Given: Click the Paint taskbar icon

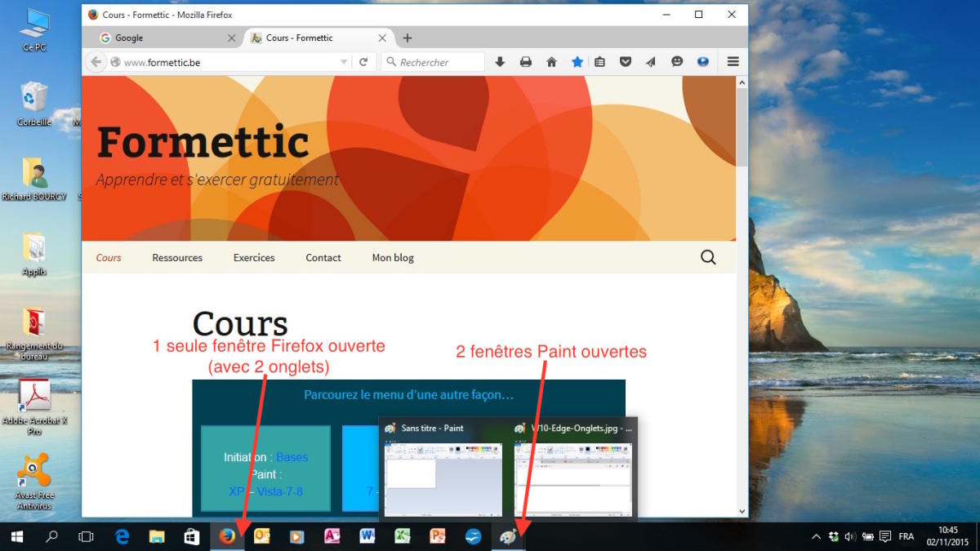Looking at the screenshot, I should tap(508, 536).
